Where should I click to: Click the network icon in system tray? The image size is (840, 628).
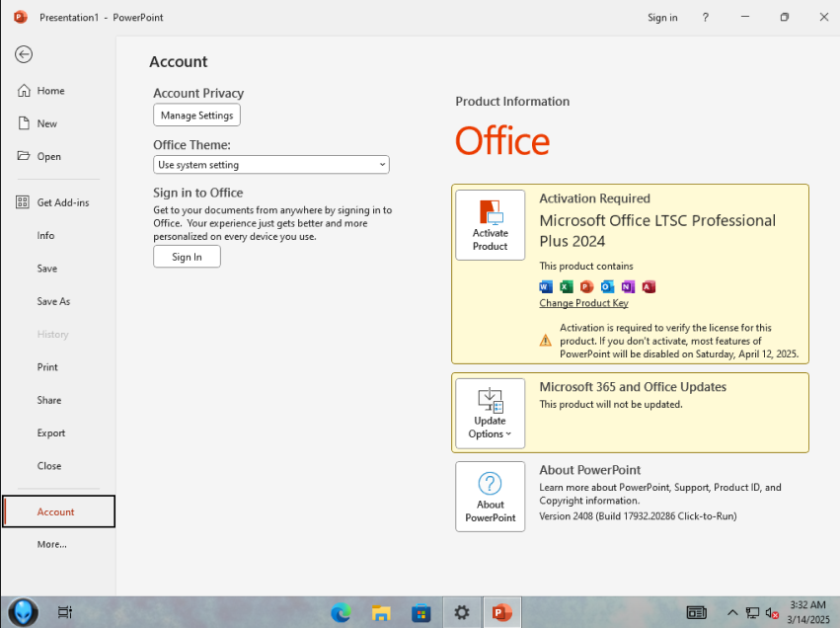pyautogui.click(x=752, y=612)
